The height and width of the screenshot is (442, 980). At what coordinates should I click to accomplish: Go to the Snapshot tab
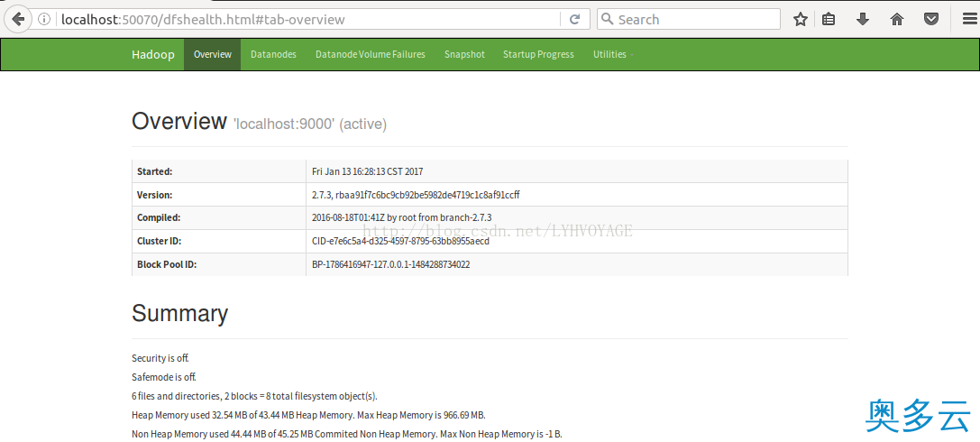click(464, 54)
